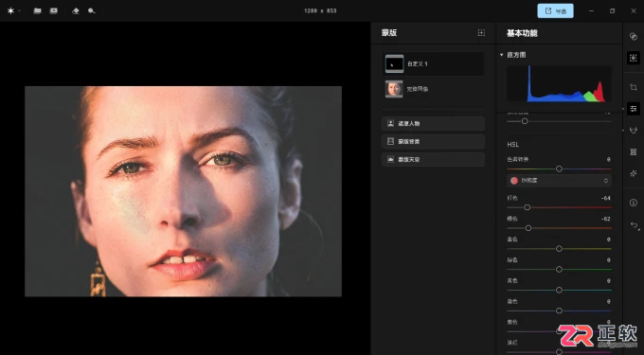Click the image size text 1280 x 853
Screen dimensions: 644x355
pos(320,11)
